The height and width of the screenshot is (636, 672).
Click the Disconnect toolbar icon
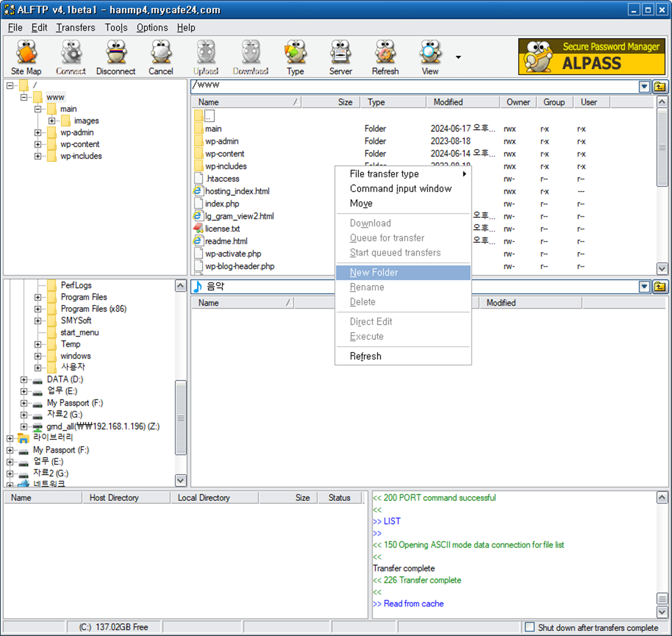[116, 57]
